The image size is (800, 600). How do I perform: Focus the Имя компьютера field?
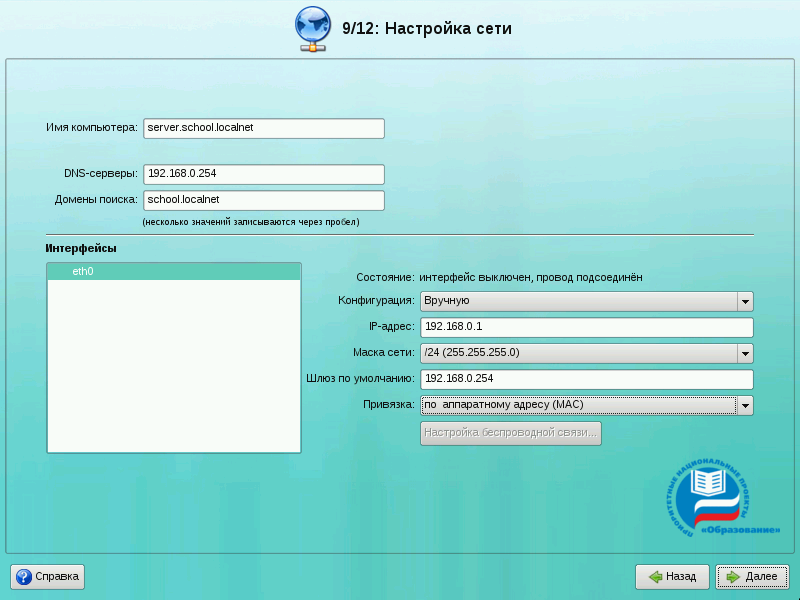click(x=264, y=128)
